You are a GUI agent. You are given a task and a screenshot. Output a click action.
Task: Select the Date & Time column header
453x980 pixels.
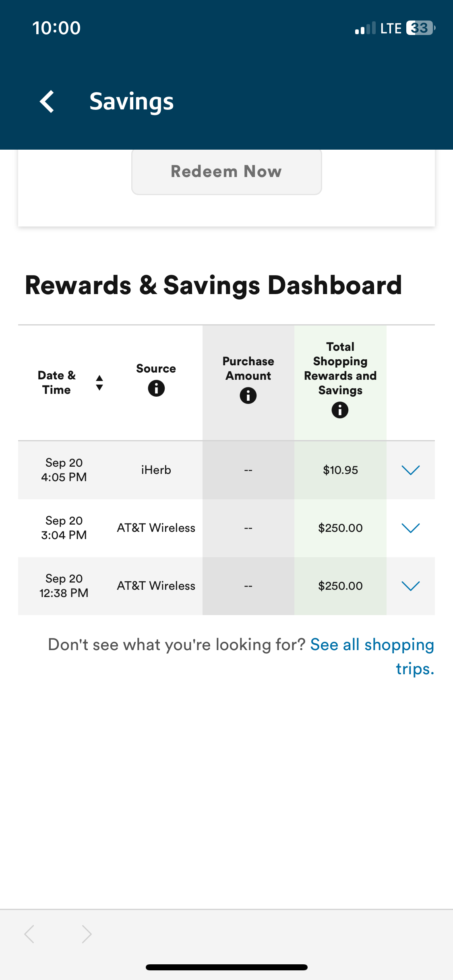(57, 383)
